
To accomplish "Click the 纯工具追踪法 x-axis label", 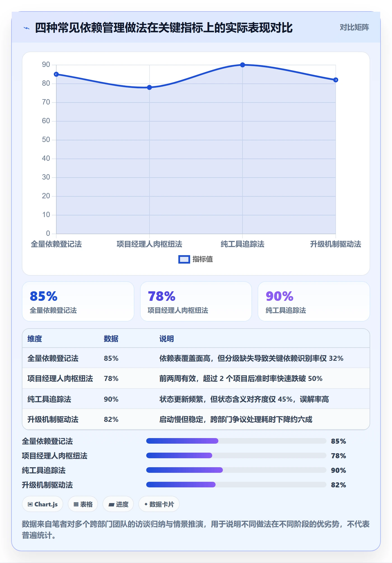I will 242,244.
